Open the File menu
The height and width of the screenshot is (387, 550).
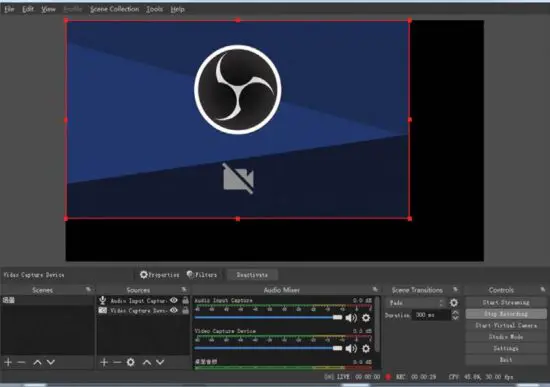click(9, 9)
